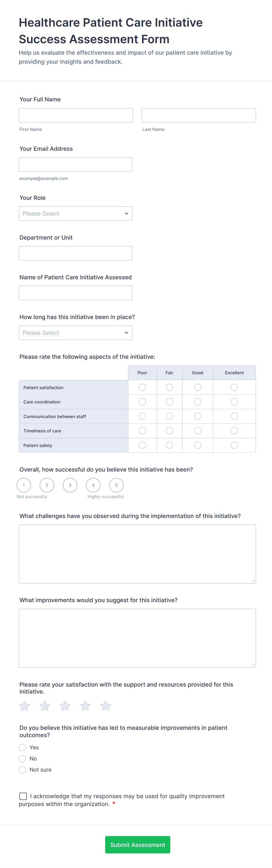The height and width of the screenshot is (868, 272).
Task: Pick success rating 3 circle
Action: click(70, 485)
